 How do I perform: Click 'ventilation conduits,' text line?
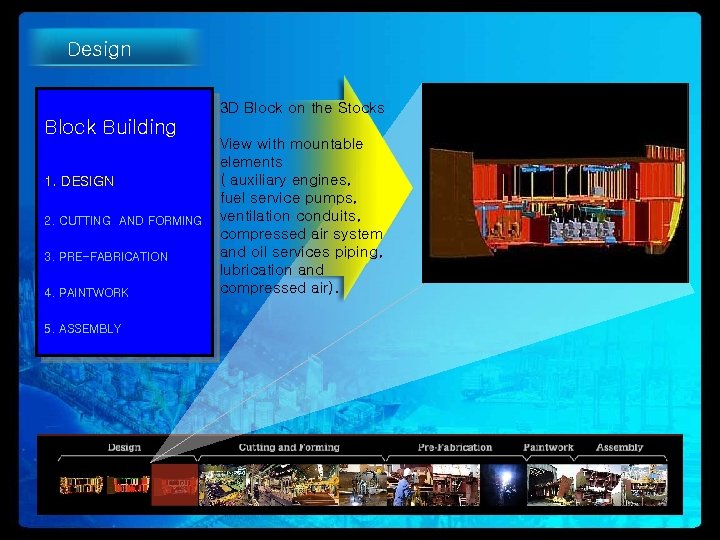[291, 216]
